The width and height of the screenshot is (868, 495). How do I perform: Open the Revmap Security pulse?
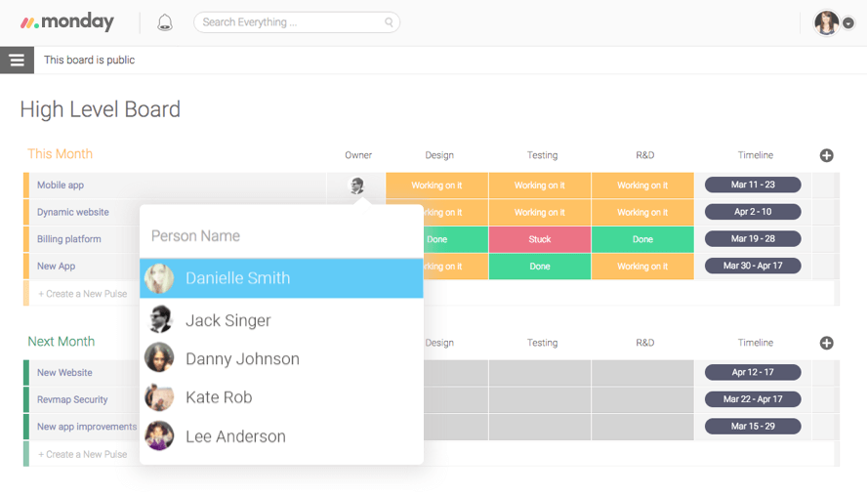(72, 399)
